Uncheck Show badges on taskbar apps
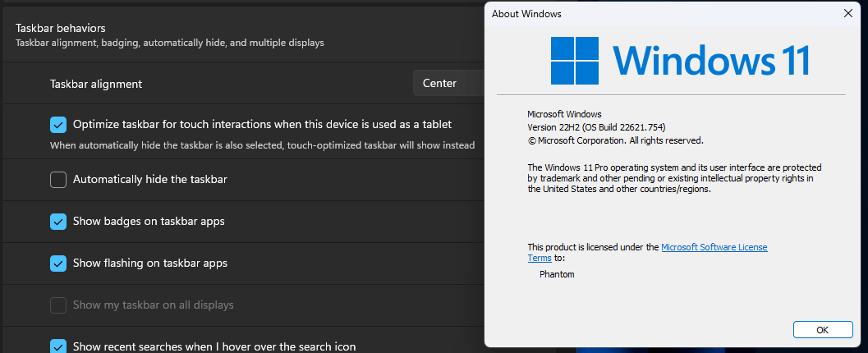This screenshot has height=353, width=868. coord(58,222)
